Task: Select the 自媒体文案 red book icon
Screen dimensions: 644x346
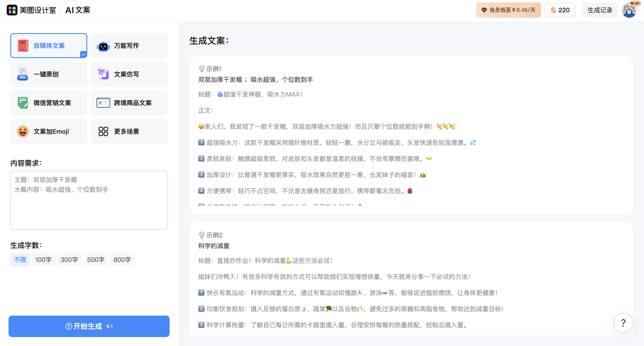Action: [x=23, y=46]
